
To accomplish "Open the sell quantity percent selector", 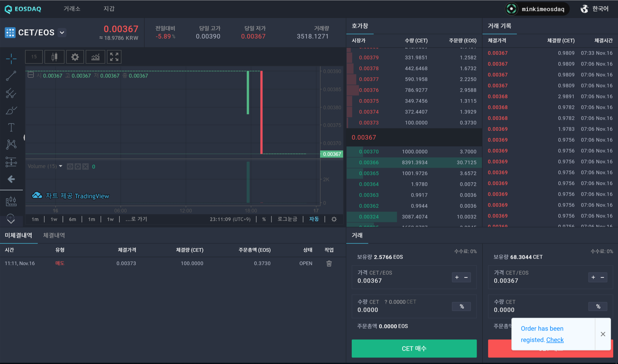I will point(598,306).
